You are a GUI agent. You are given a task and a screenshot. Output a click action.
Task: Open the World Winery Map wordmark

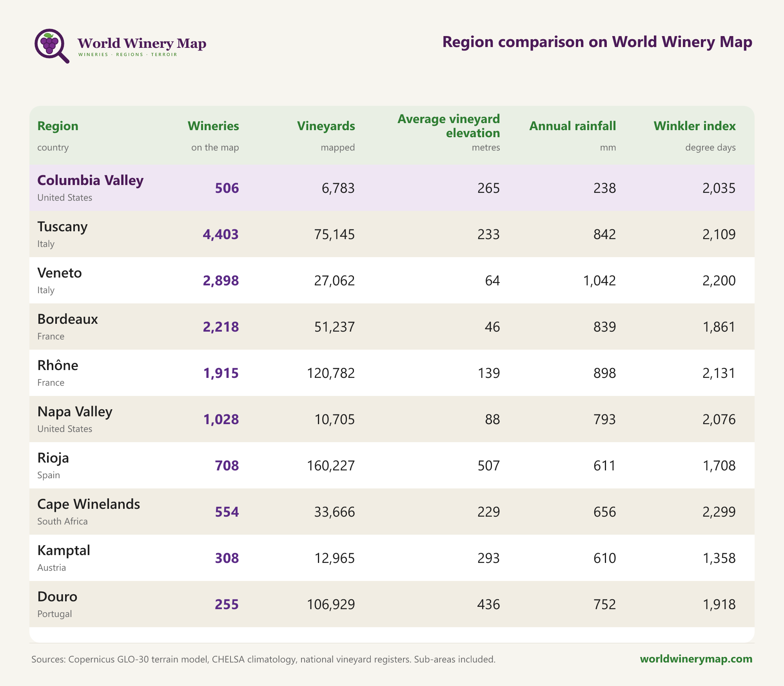142,43
